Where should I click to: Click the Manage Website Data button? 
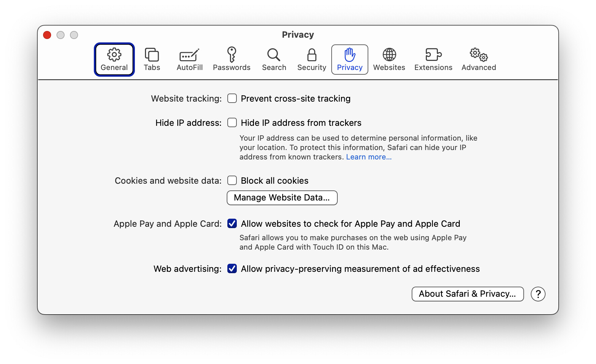(282, 198)
